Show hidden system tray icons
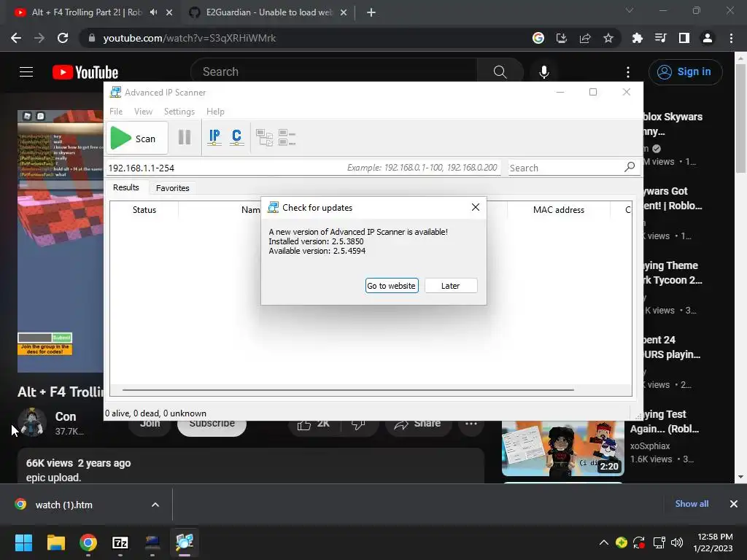 [603, 542]
